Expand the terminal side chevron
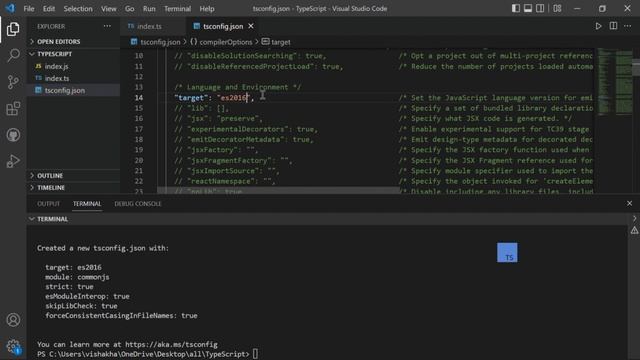 point(634,219)
